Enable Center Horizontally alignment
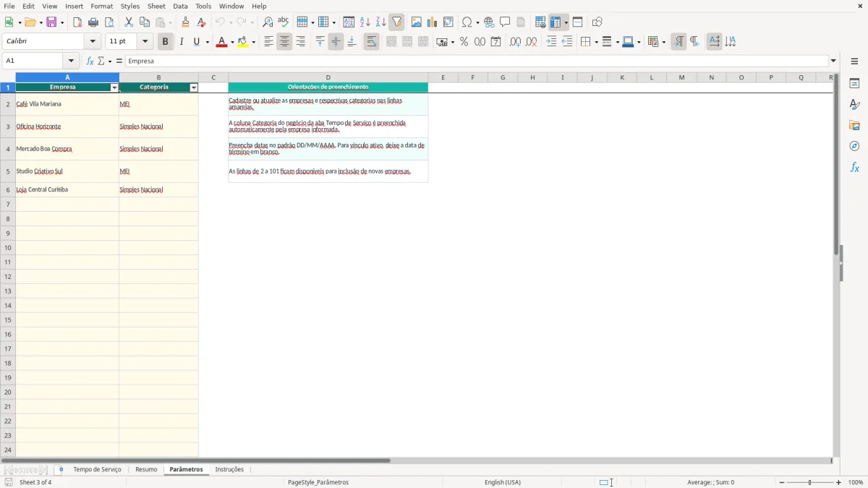The width and height of the screenshot is (868, 488). [x=284, y=42]
